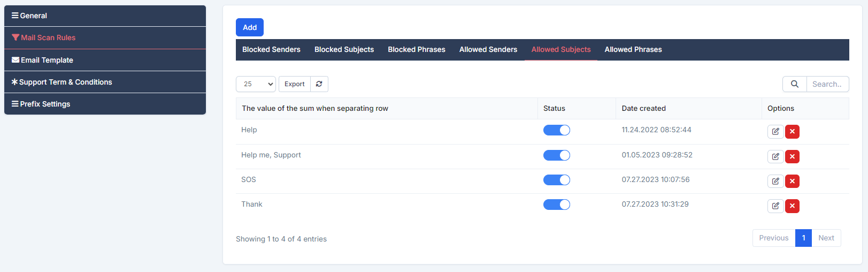Expand the General sidebar section
The height and width of the screenshot is (272, 868).
pos(105,16)
